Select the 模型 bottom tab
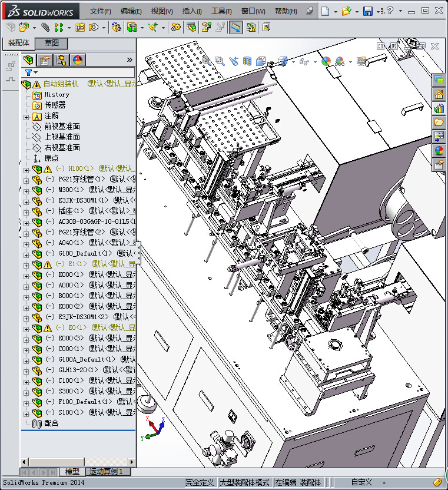448x490 pixels. (x=72, y=472)
